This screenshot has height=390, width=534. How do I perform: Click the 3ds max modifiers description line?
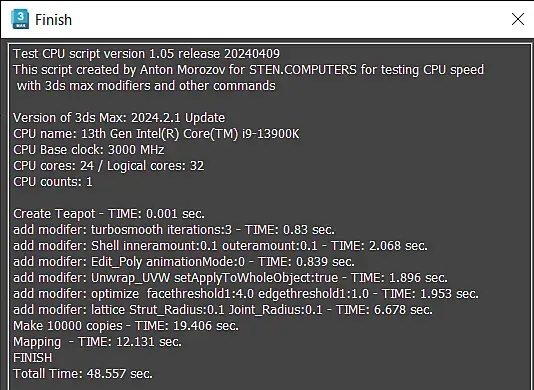[x=146, y=86]
